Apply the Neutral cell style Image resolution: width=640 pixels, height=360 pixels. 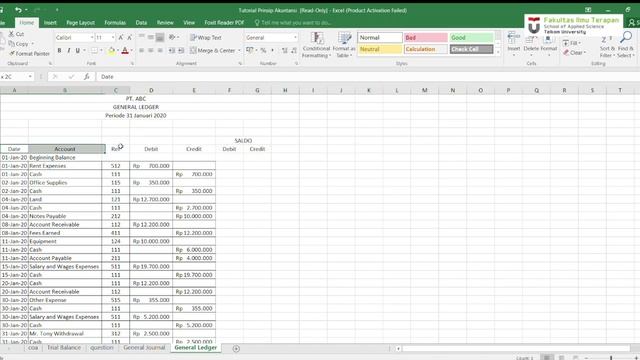point(380,49)
